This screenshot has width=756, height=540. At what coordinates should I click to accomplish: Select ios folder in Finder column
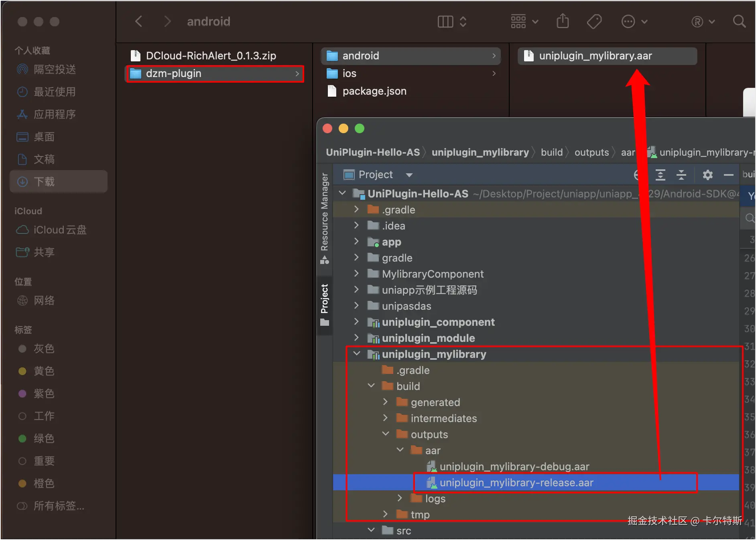(411, 73)
